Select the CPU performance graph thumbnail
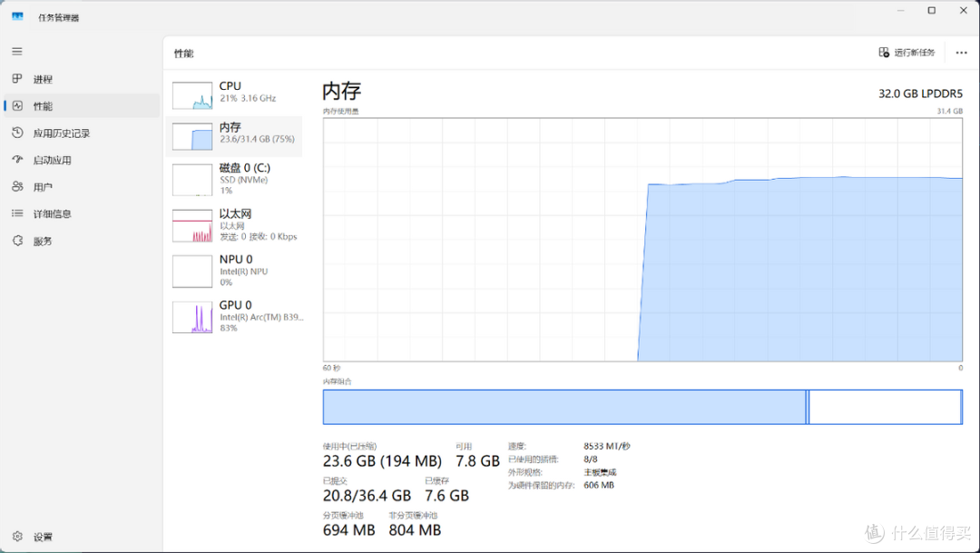Viewport: 980px width, 553px height. [192, 95]
